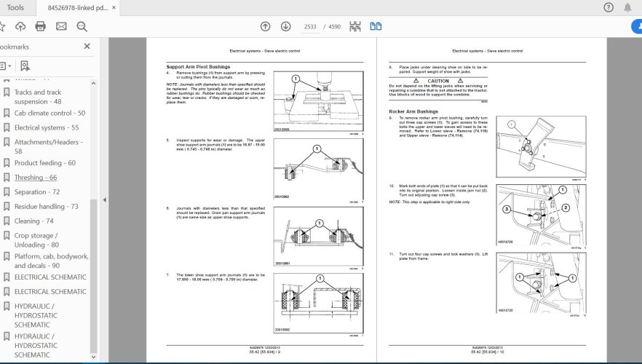642x364 pixels.
Task: Open the Tools tab
Action: point(15,7)
